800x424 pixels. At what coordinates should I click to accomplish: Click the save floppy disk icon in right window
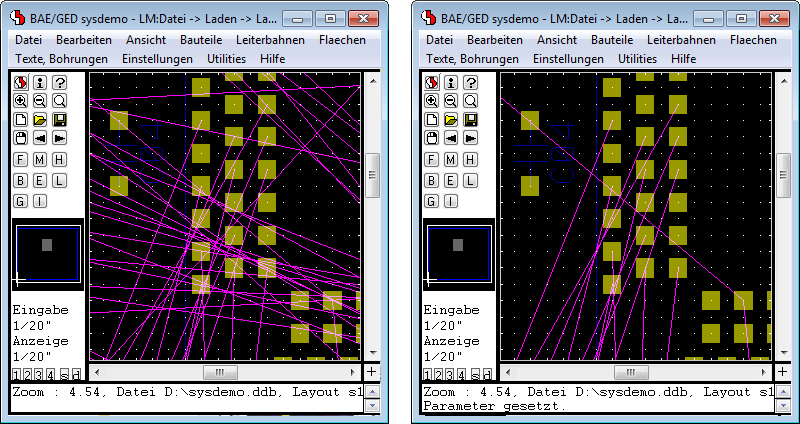pos(470,120)
